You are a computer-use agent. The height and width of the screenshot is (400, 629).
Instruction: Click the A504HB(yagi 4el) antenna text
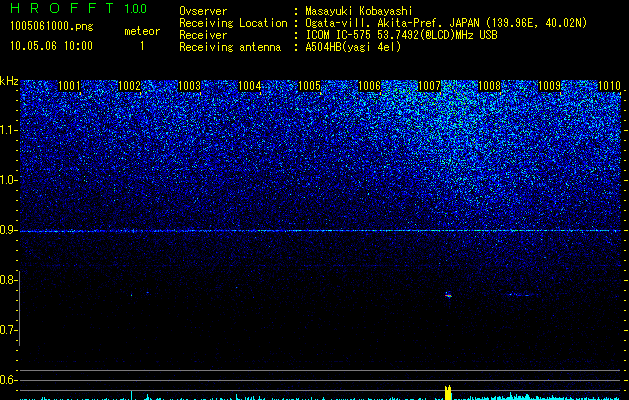click(x=353, y=47)
